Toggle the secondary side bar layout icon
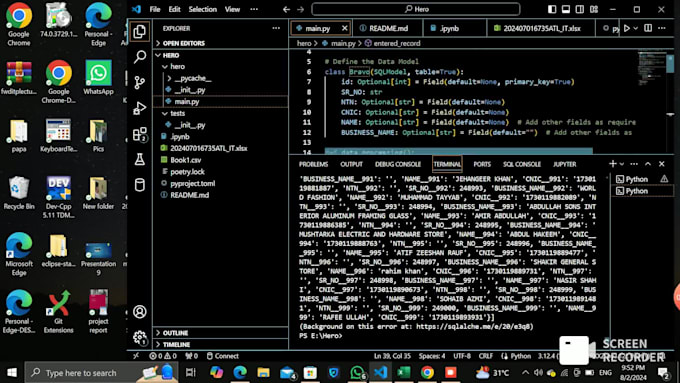Screen dimensions: 680x383 (580, 9)
